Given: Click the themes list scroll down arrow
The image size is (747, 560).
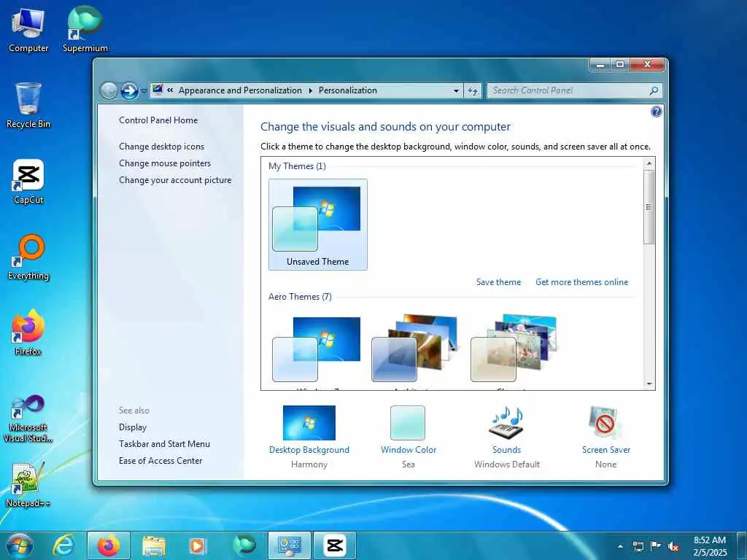Looking at the screenshot, I should point(649,384).
